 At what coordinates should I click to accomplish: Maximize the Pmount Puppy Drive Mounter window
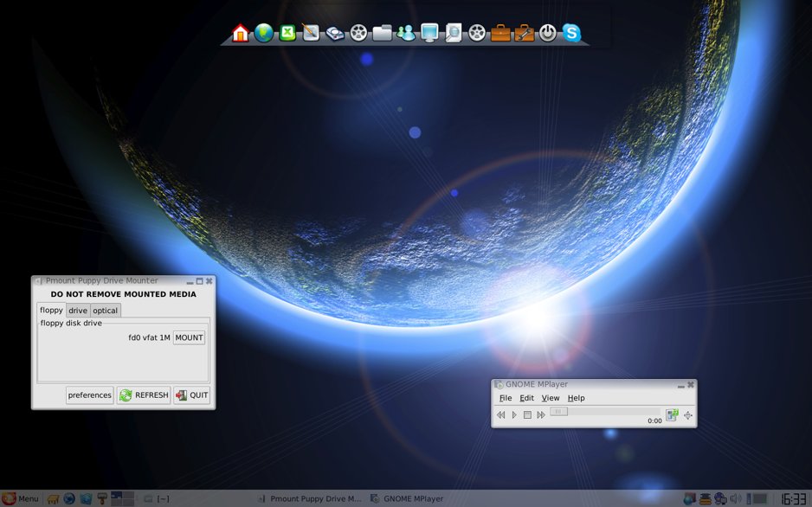[199, 281]
